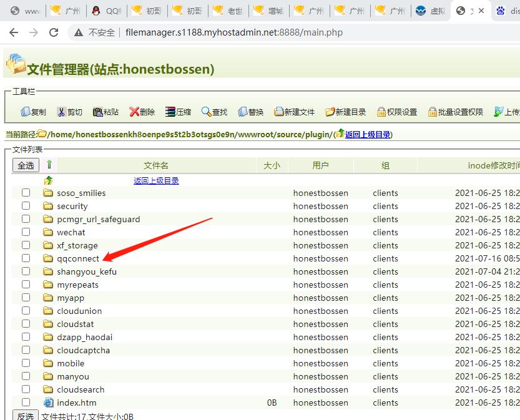Click the folder icon next to mobile
520x420 pixels.
tap(48, 363)
